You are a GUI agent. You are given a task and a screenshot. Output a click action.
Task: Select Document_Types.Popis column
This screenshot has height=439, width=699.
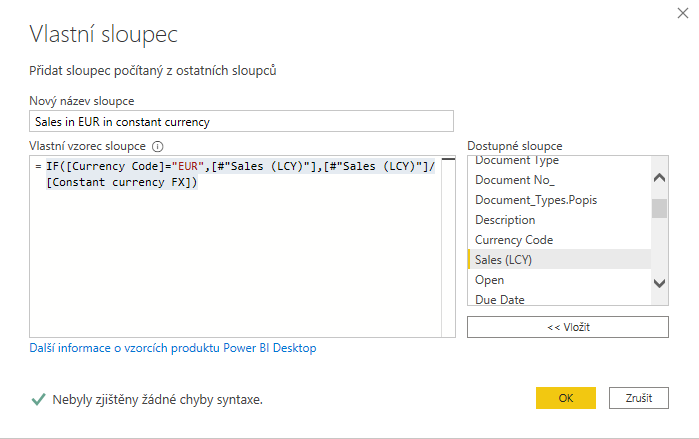pos(559,200)
